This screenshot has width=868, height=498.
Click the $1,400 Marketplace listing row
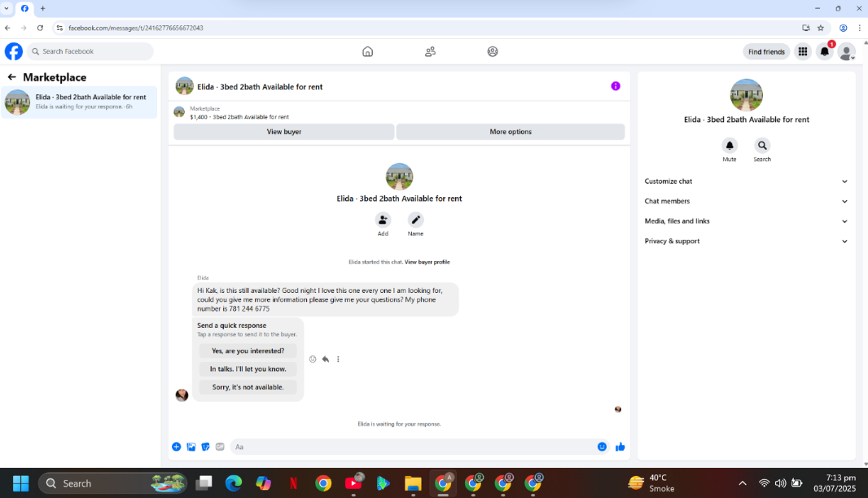(x=398, y=112)
